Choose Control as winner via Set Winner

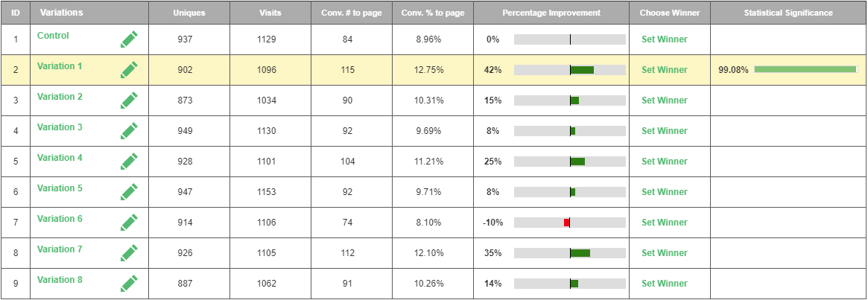(x=664, y=39)
